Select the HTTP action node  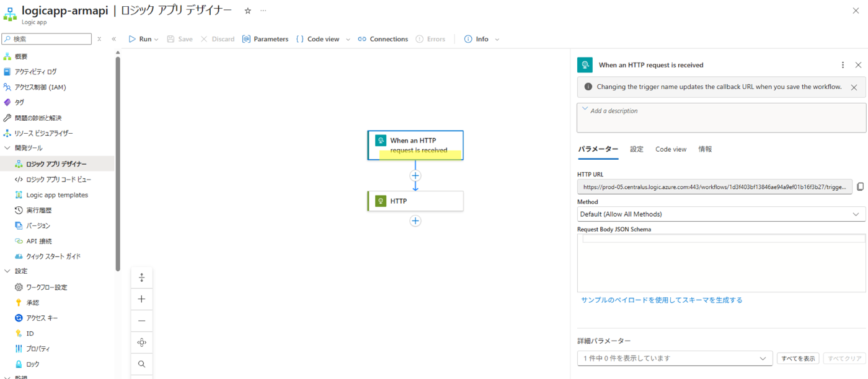tap(415, 201)
